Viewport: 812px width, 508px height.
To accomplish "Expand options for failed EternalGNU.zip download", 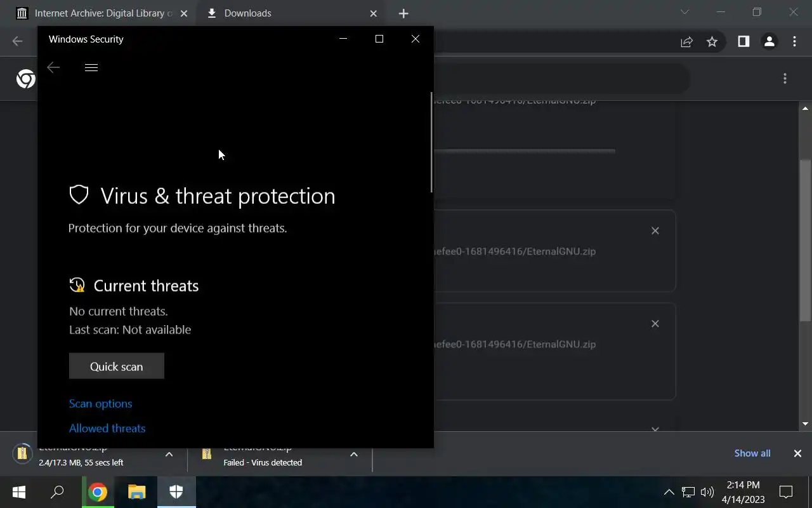I will pos(354,454).
